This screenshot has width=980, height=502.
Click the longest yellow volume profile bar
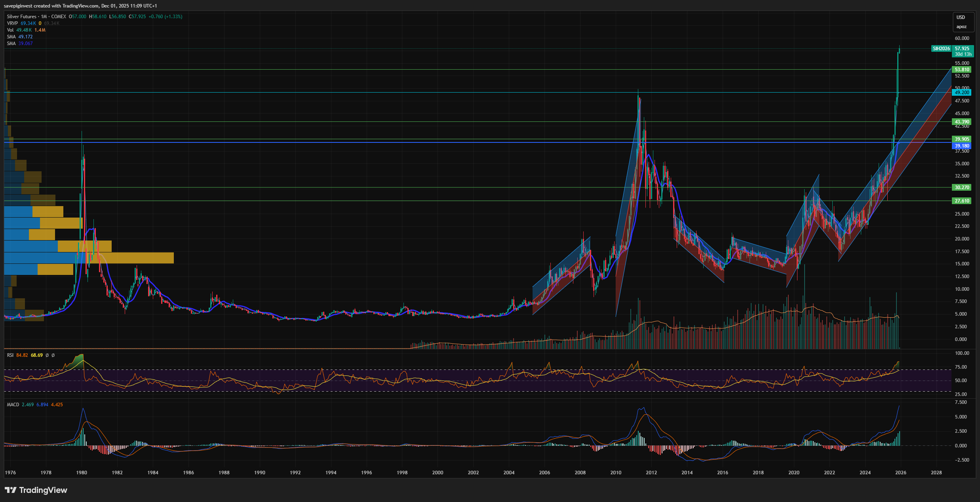[135, 258]
